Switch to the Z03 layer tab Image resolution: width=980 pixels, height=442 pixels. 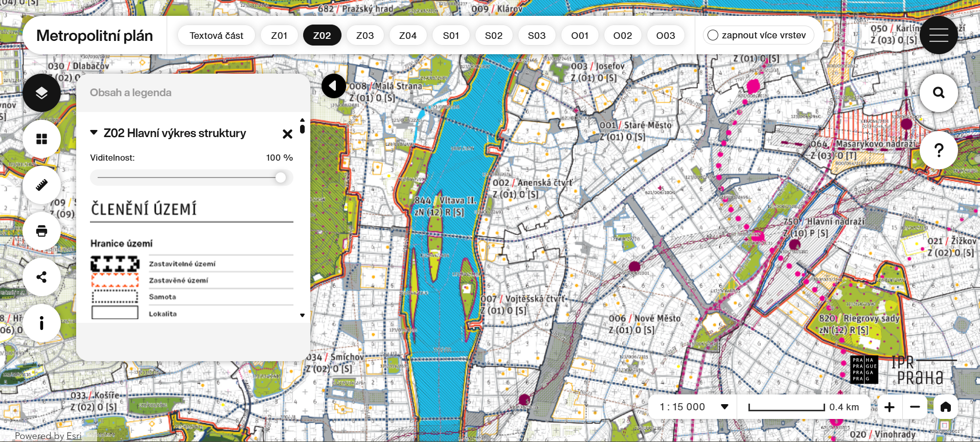click(x=364, y=35)
